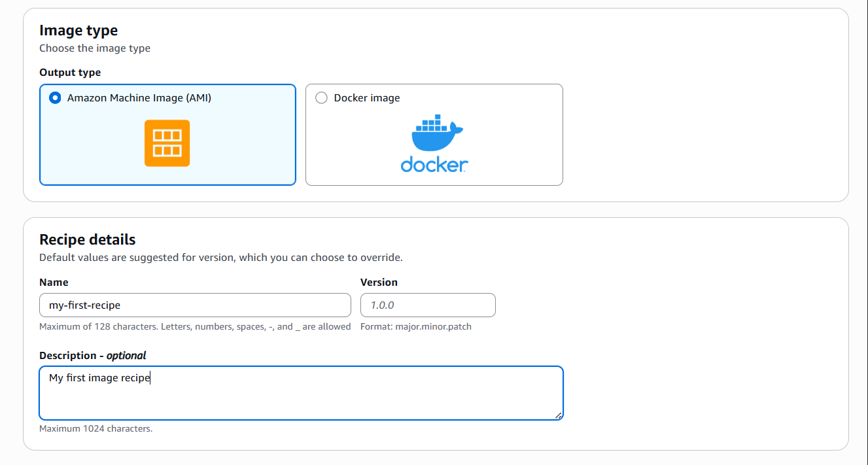Click the "Description - optional" label
This screenshot has height=465, width=868.
click(x=93, y=356)
